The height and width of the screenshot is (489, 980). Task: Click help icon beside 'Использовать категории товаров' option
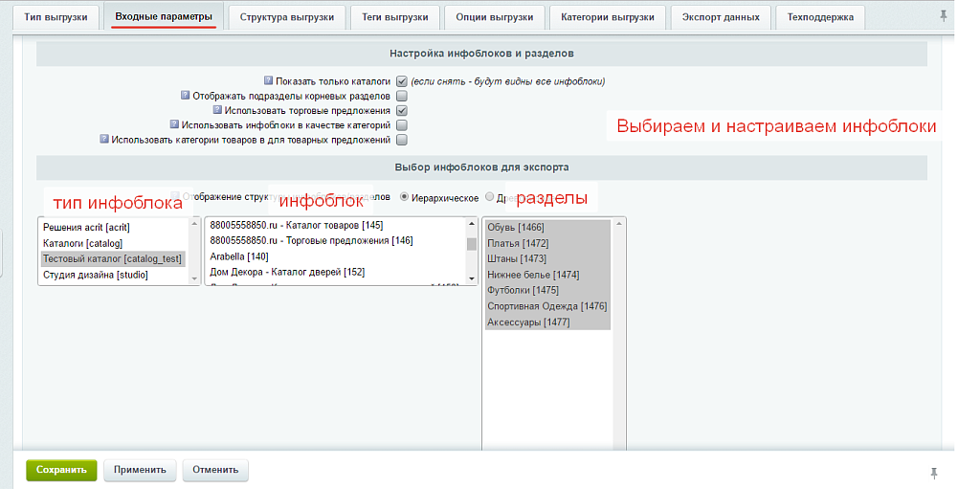pyautogui.click(x=104, y=139)
